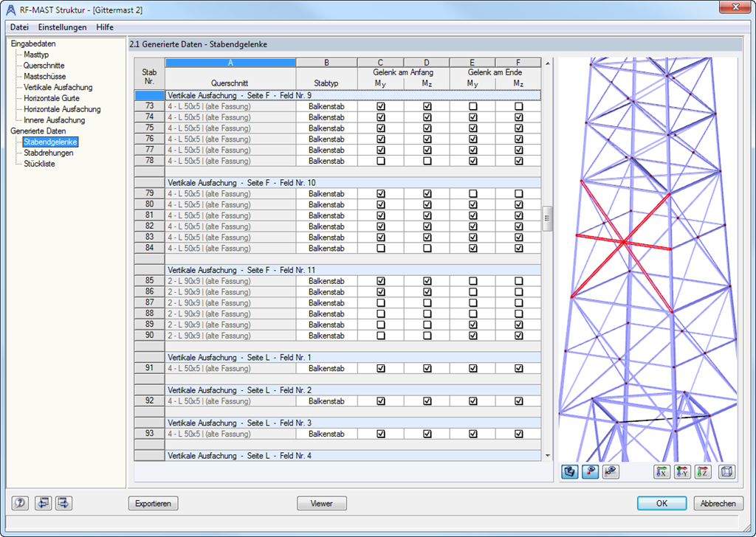Click row number 92
This screenshot has height=537, width=756.
[x=149, y=401]
